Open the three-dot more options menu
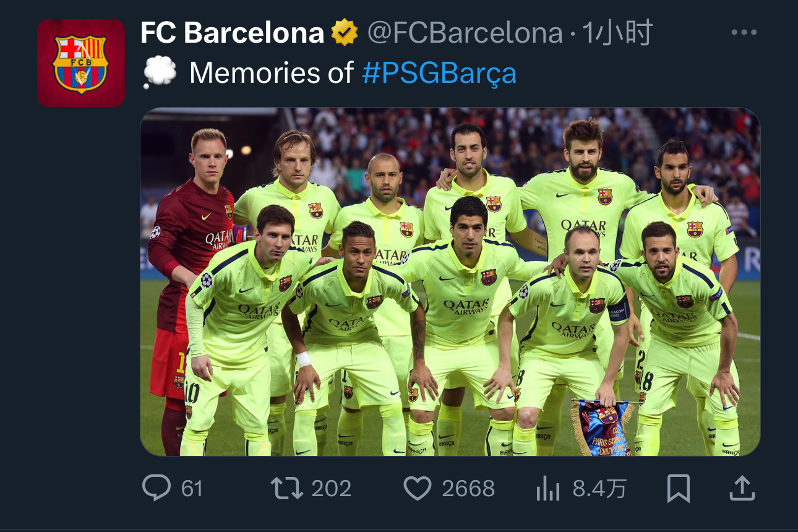 (744, 33)
